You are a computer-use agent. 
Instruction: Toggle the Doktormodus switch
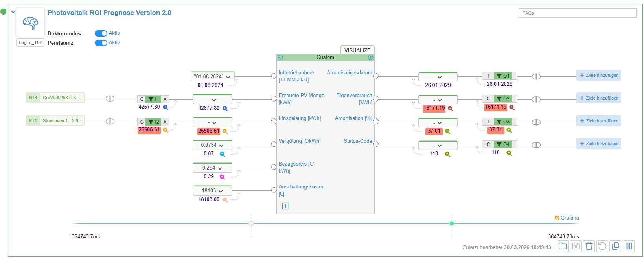(x=101, y=33)
